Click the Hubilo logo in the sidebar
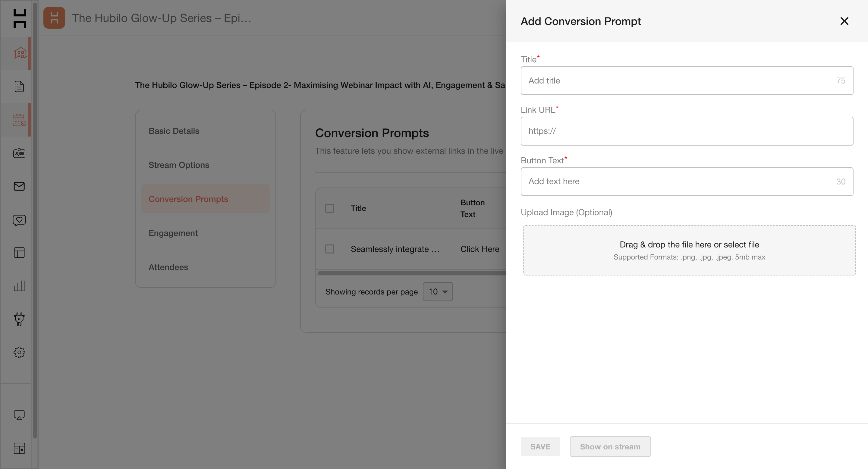Viewport: 868px width, 469px height. point(19,18)
